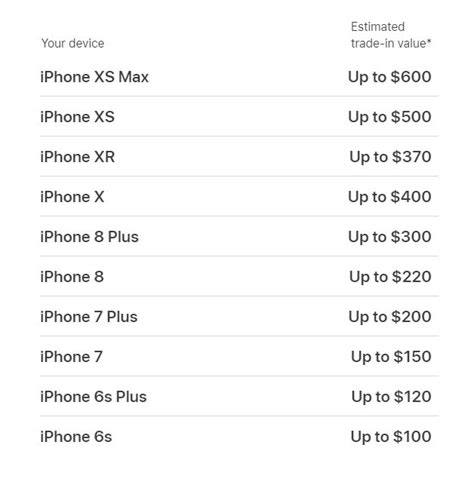Click the Up to $150 value
This screenshot has height=491, width=474.
[391, 357]
